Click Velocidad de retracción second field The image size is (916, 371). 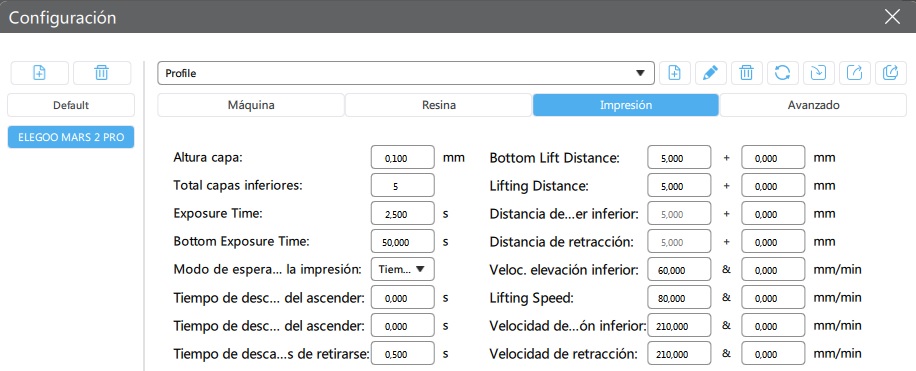coord(773,353)
